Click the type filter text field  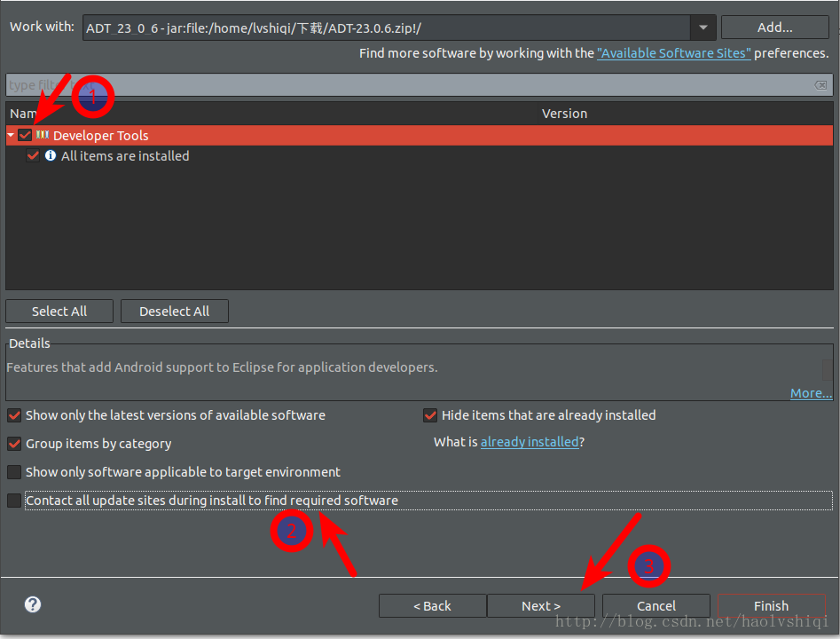[420, 84]
